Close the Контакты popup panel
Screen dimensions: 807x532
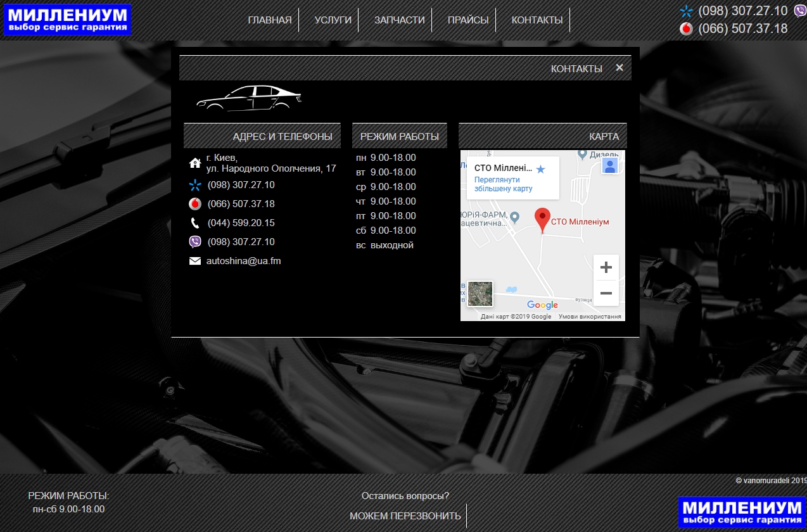pyautogui.click(x=620, y=68)
